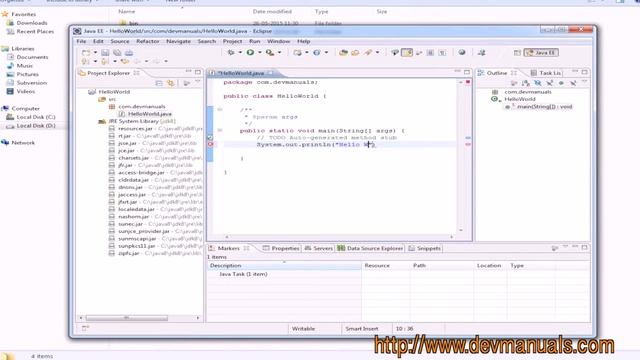Screen dimensions: 640x360
Task: Select HelloWorld class in Outline
Action: pyautogui.click(x=520, y=99)
